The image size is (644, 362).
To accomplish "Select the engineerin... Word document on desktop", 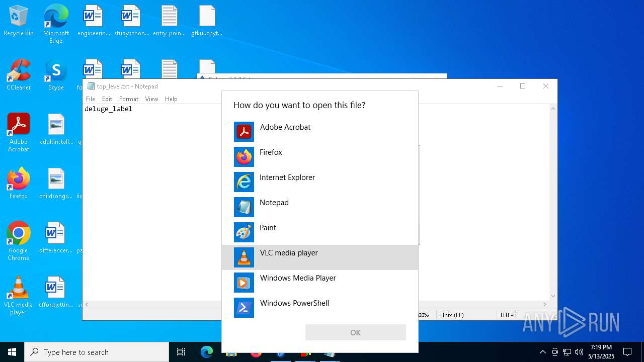I will tap(94, 21).
